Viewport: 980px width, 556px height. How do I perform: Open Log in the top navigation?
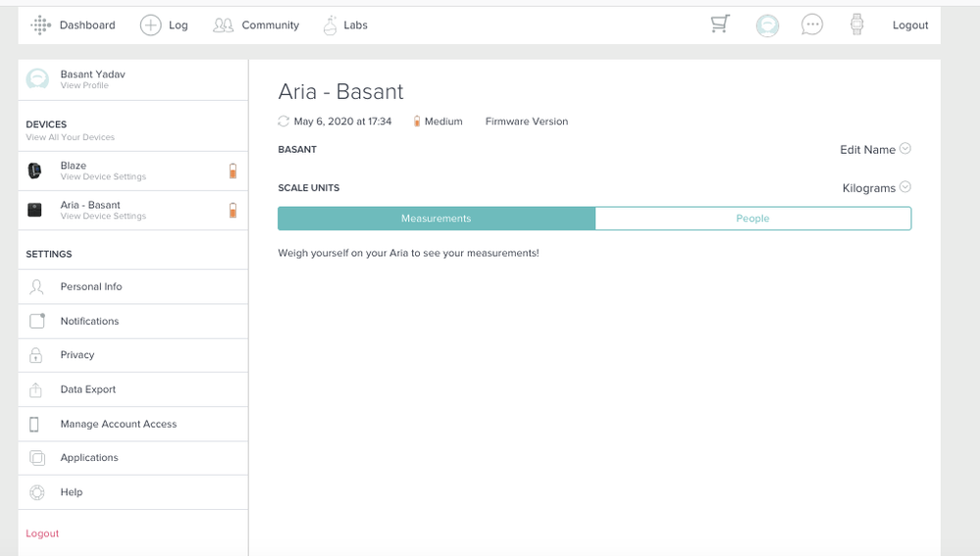179,25
